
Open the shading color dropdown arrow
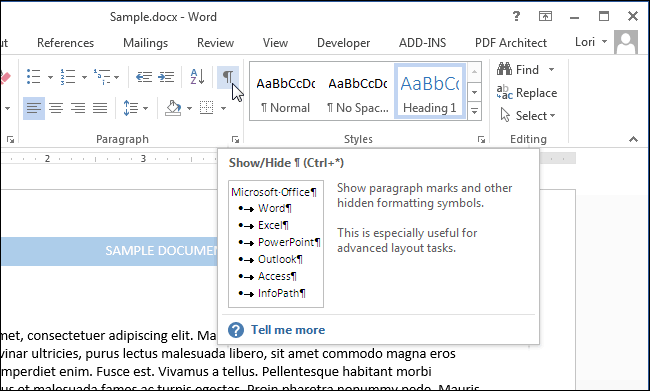[189, 109]
